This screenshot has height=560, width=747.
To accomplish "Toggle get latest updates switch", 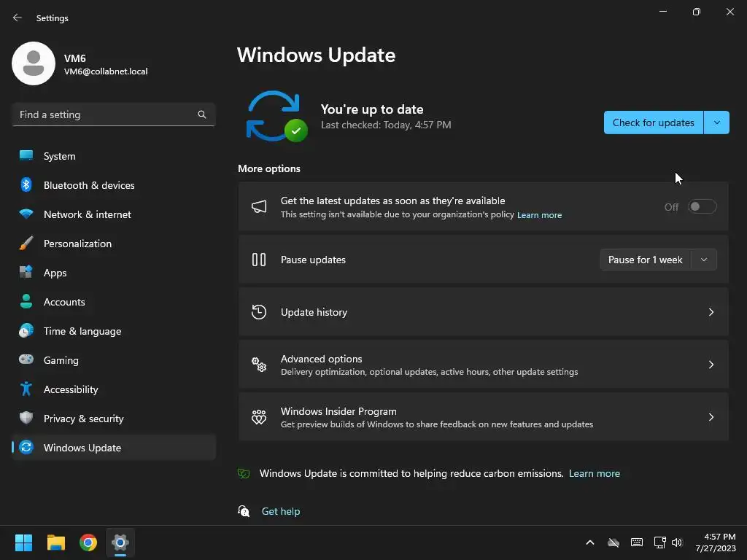I will click(703, 206).
